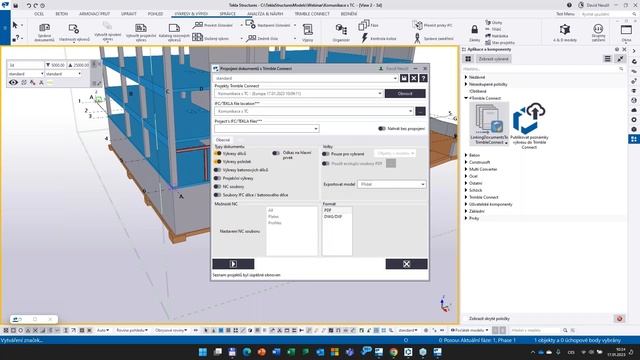The image size is (640, 360).
Task: Click the pin icon in Aplikace panel
Action: coord(620,59)
